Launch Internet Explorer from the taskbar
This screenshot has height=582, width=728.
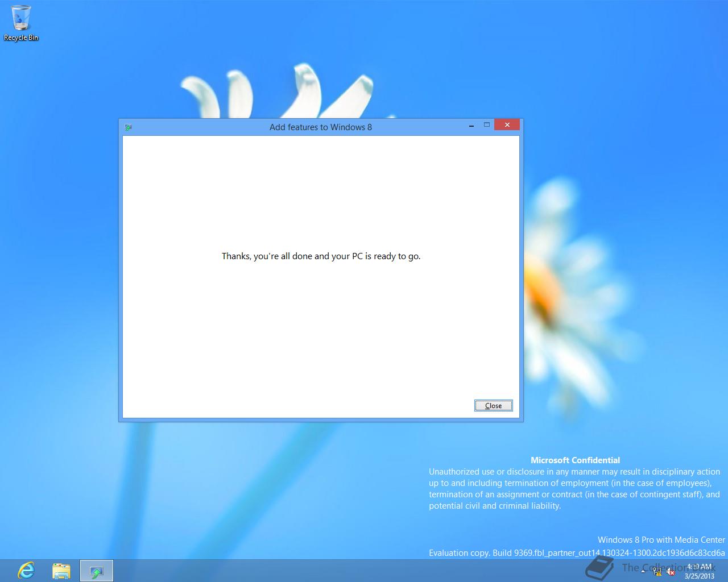26,570
